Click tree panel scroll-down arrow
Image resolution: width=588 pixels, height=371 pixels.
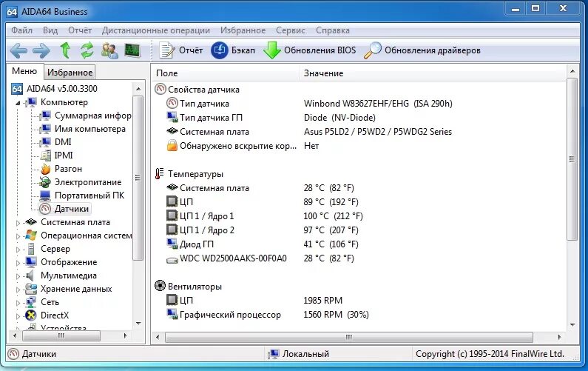[138, 324]
